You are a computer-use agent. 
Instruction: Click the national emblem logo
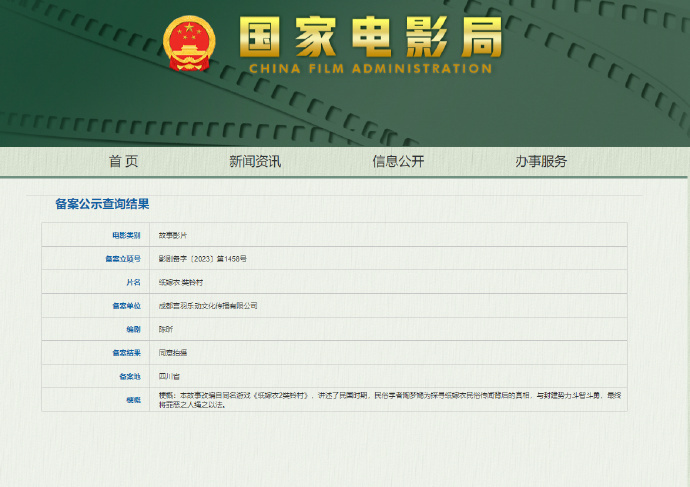(189, 44)
